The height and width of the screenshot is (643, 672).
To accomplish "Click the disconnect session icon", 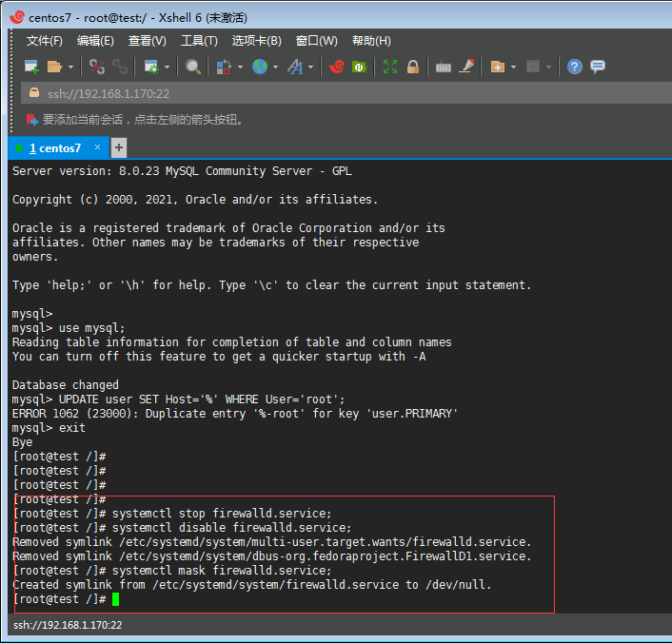I will tap(96, 67).
